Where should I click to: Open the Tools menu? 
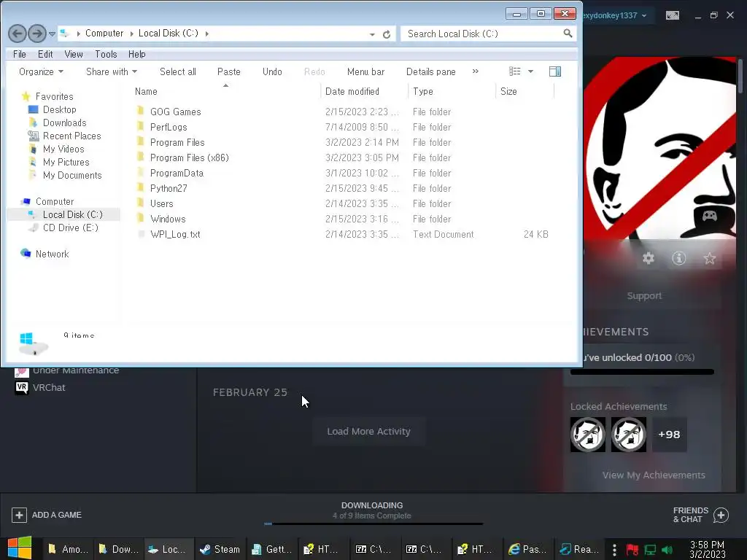[106, 54]
